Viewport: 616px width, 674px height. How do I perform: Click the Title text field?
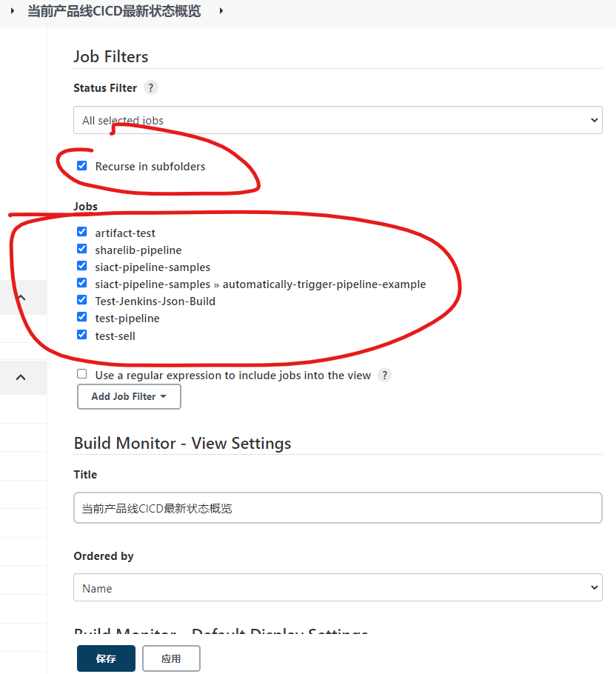[x=338, y=508]
